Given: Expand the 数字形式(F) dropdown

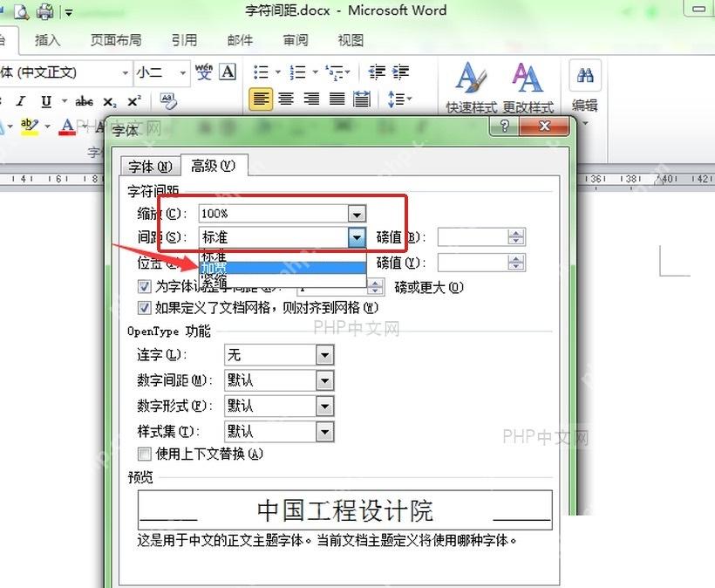Looking at the screenshot, I should (324, 406).
